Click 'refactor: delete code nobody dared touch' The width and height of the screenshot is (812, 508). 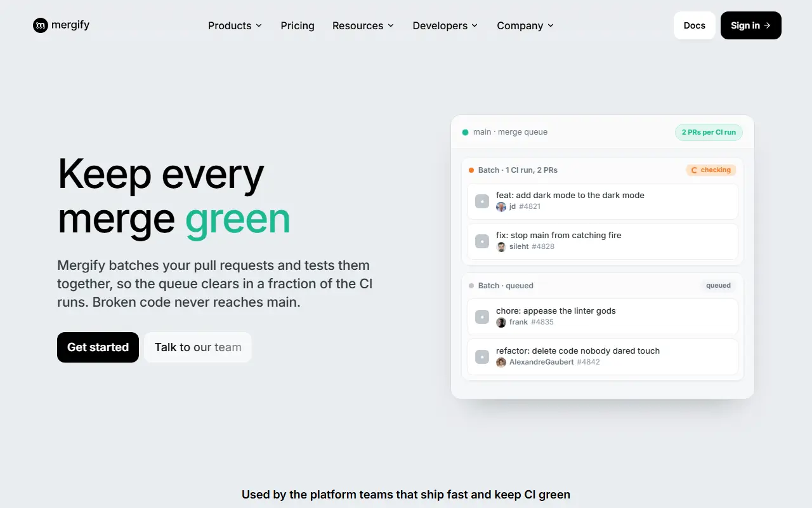pos(578,351)
